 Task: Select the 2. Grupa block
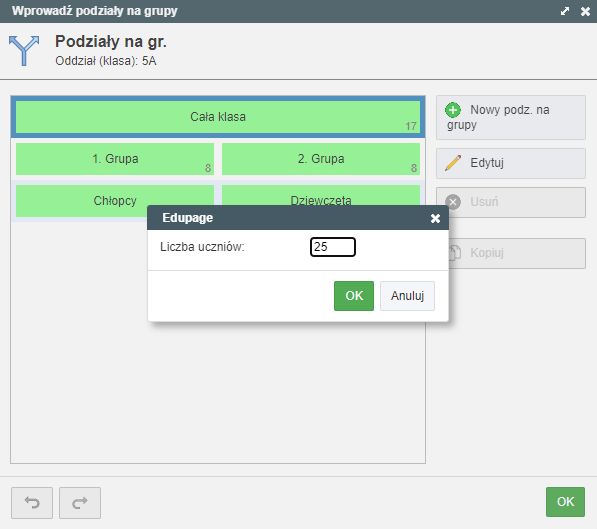click(321, 159)
